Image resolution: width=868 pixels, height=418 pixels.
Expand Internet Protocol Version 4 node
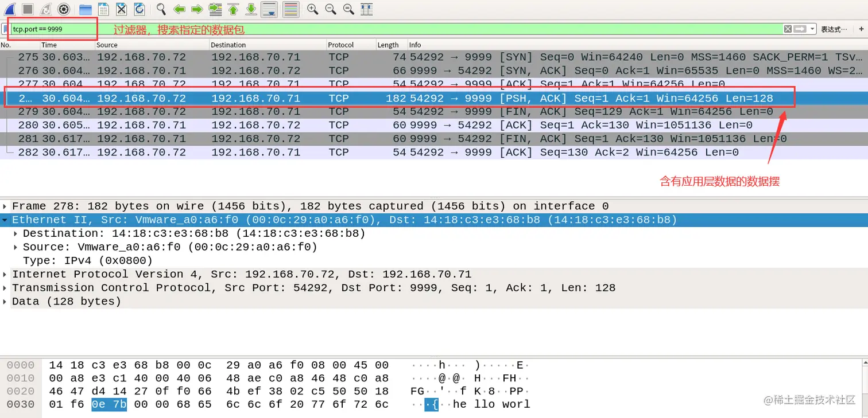coord(6,274)
